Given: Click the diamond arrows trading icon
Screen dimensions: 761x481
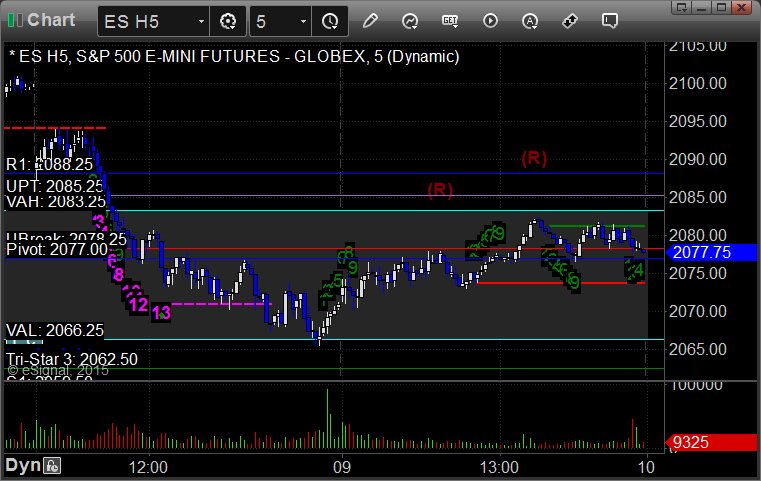Looking at the screenshot, I should coord(570,21).
